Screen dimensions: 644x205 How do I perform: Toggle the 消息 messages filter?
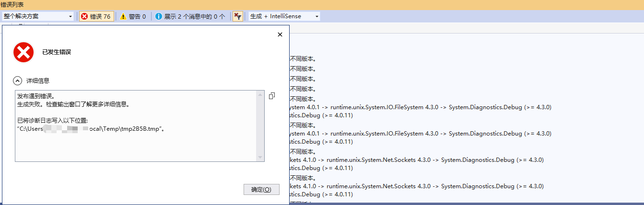190,16
